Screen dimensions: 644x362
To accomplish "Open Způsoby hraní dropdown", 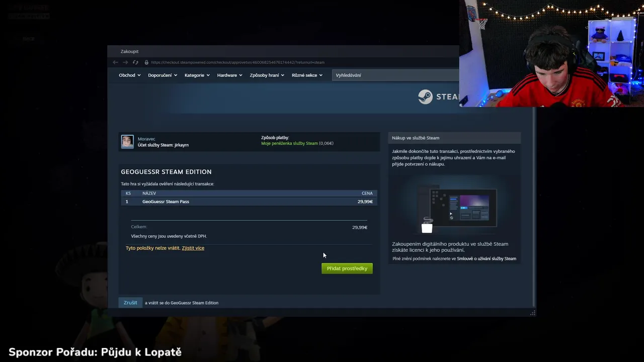I will point(267,75).
